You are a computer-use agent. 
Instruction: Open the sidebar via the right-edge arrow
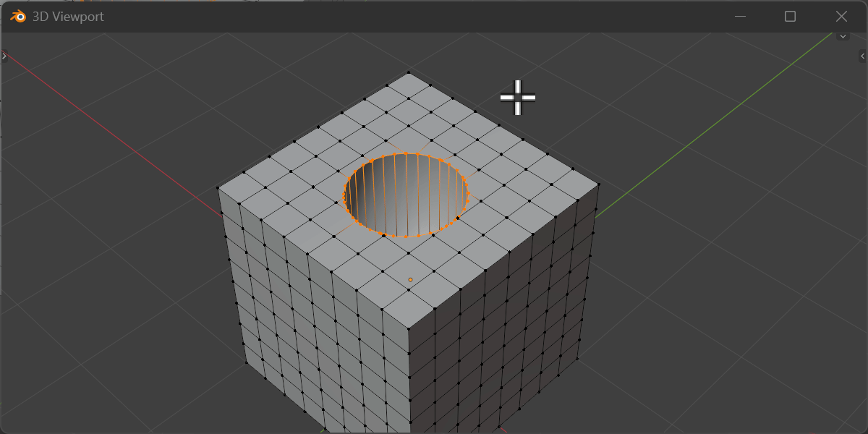(862, 55)
